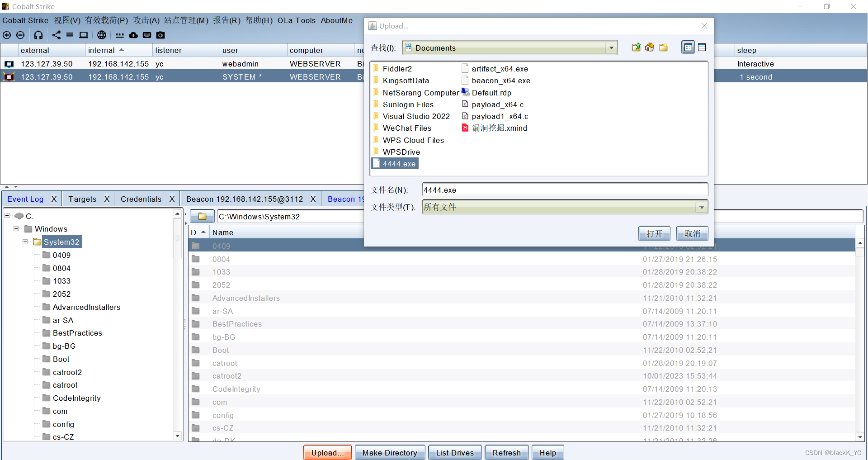Open the 视图(V) menu
The image size is (868, 460).
click(x=67, y=20)
